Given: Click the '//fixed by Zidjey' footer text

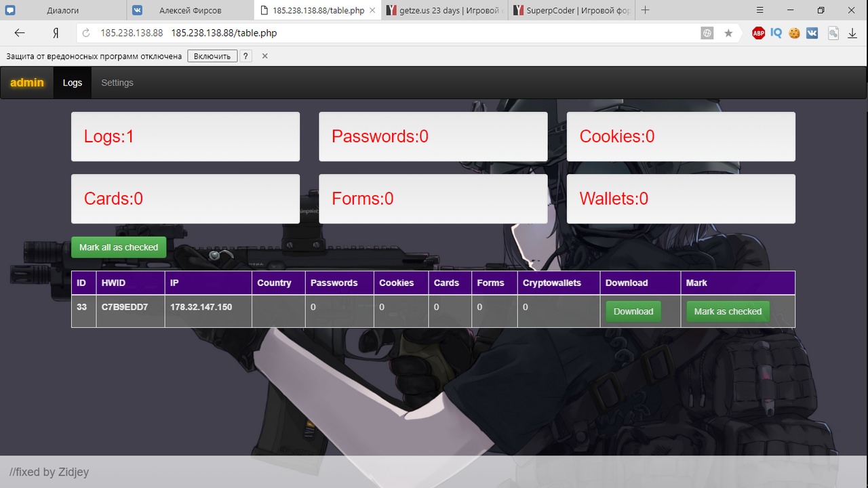Looking at the screenshot, I should pyautogui.click(x=49, y=472).
